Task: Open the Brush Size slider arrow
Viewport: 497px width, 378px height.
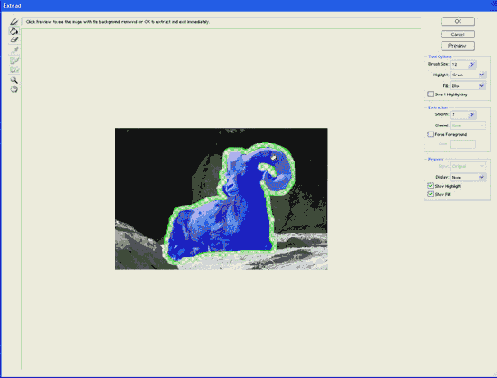Action: [x=472, y=64]
